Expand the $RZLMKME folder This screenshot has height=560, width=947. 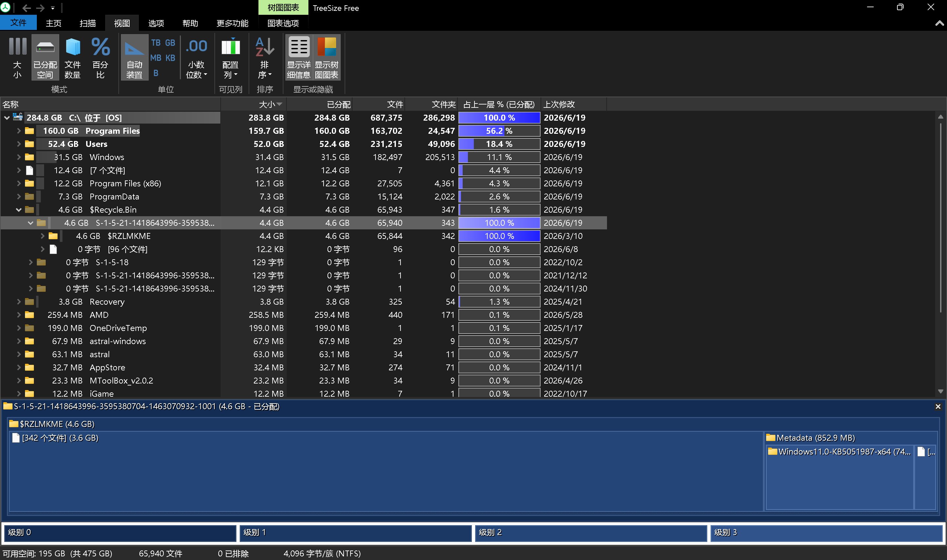click(42, 236)
